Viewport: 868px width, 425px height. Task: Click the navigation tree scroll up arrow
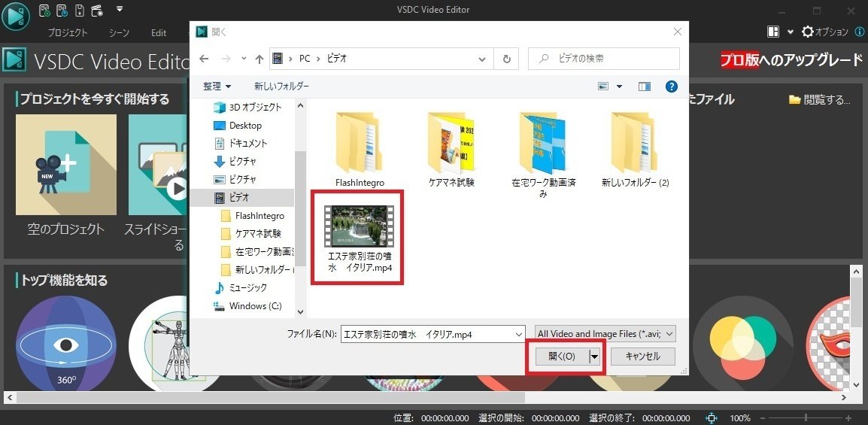301,105
